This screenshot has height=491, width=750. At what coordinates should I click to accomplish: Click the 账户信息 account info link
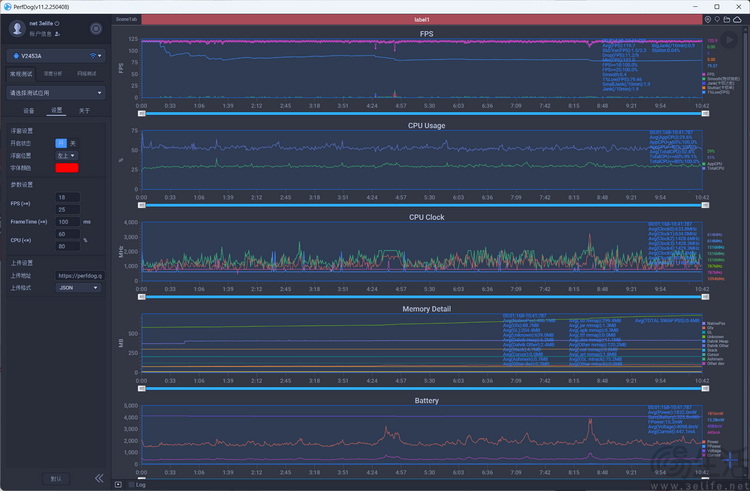(x=41, y=34)
